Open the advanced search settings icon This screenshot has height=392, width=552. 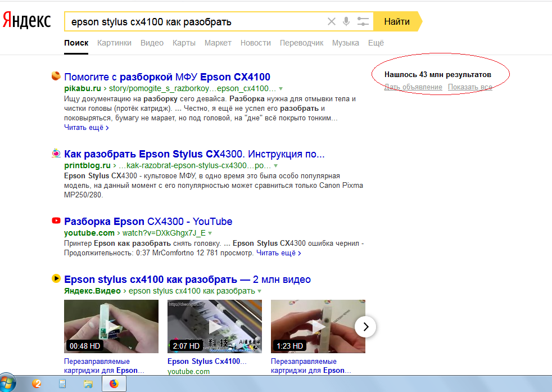(x=363, y=21)
